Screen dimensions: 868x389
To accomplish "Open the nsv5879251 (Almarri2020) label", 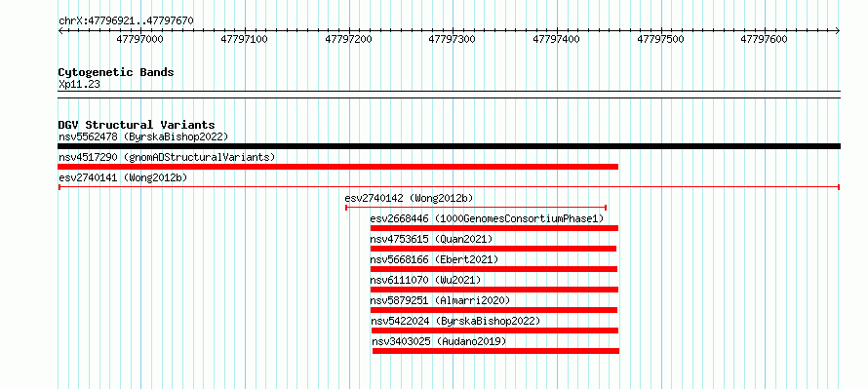I will tap(440, 300).
